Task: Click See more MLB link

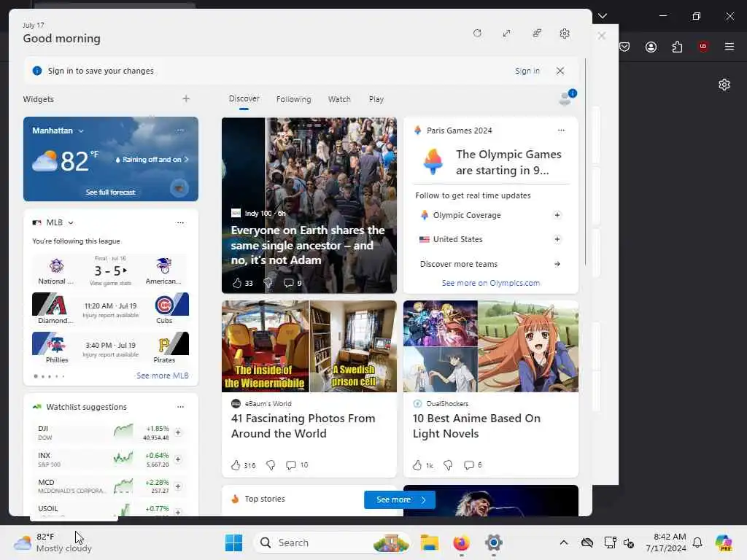Action: (x=163, y=376)
